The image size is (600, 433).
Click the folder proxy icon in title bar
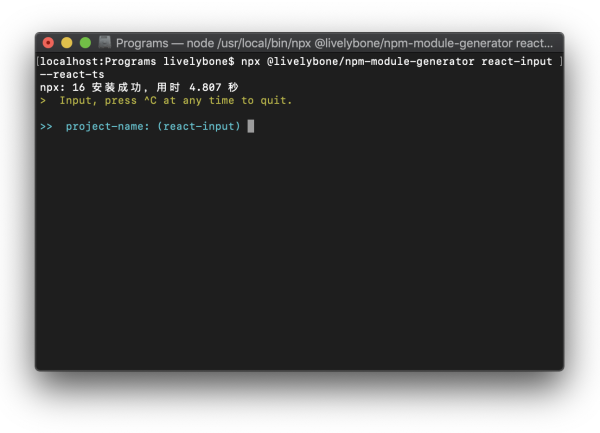[x=104, y=42]
